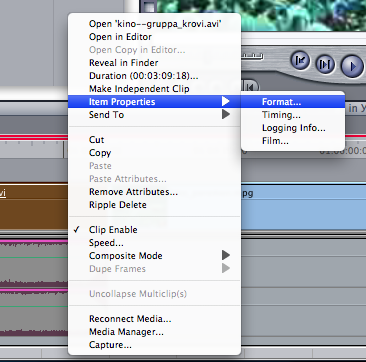366x362 pixels.
Task: Expand the Composite Mode submenu
Action: tap(154, 256)
